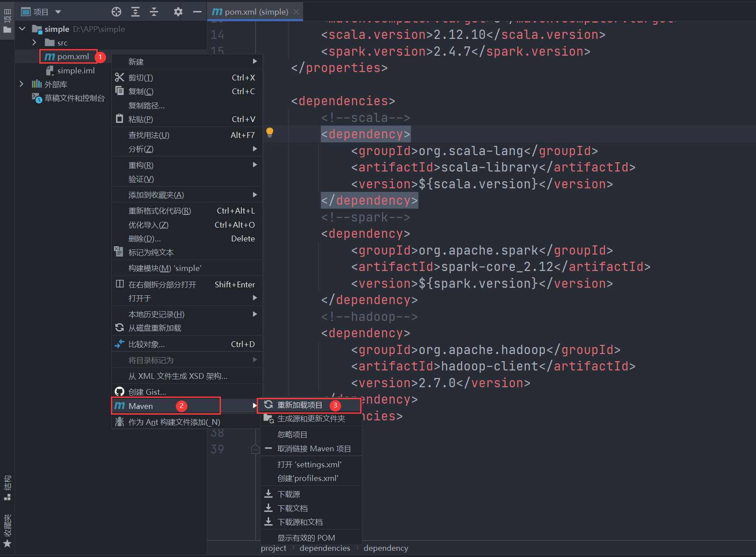This screenshot has width=756, height=557.
Task: Click the scala-library artifactId text
Action: click(490, 167)
